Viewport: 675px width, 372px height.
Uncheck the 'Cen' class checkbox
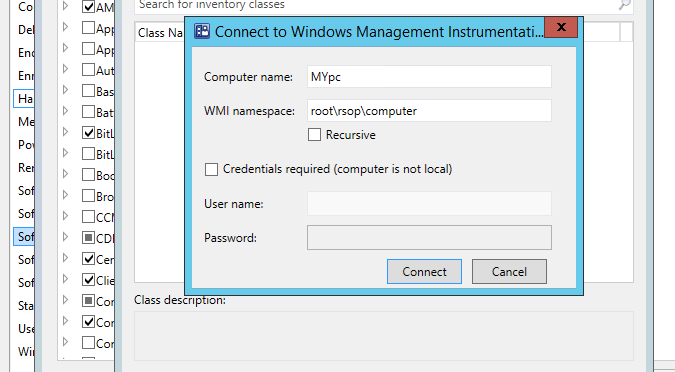(88, 258)
